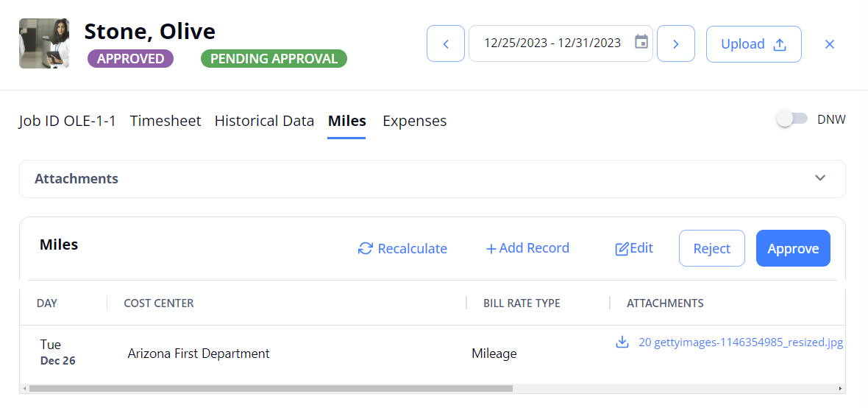This screenshot has width=868, height=408.
Task: Toggle the DNW switch
Action: click(x=792, y=119)
